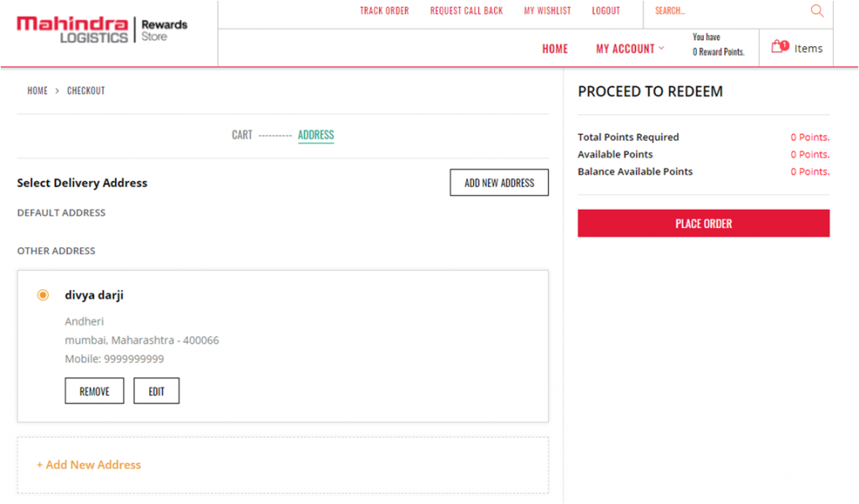Click the Place Order button
The width and height of the screenshot is (859, 504).
pyautogui.click(x=704, y=224)
